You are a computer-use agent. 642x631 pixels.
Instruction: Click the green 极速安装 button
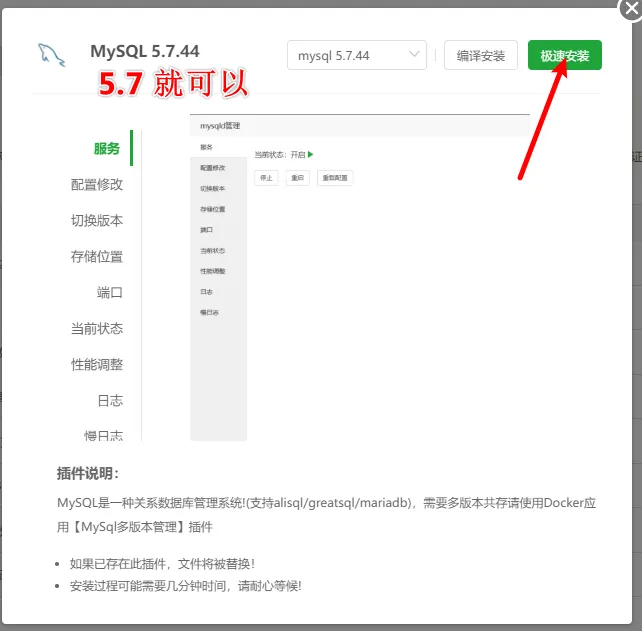click(x=565, y=55)
